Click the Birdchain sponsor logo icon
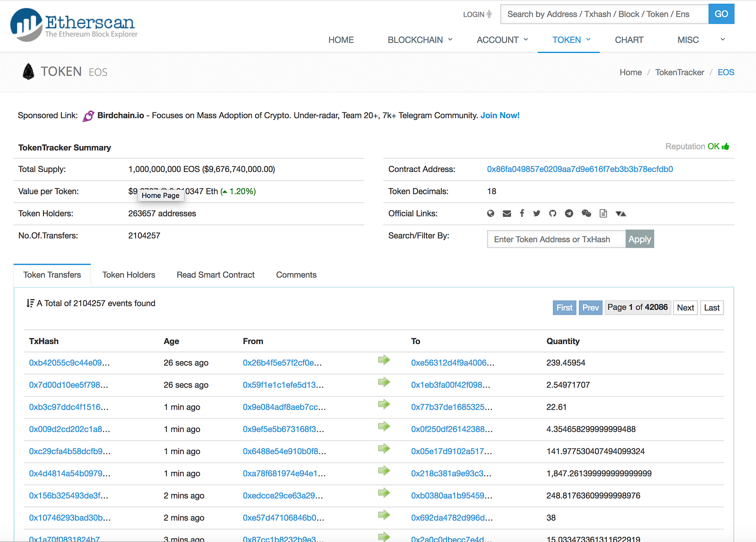This screenshot has width=756, height=542. [88, 116]
